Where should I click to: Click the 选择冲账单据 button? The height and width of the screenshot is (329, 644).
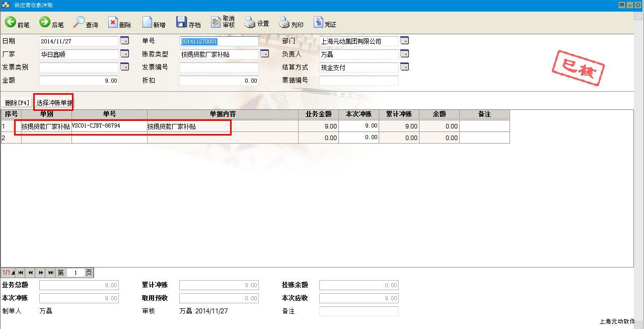[x=54, y=103]
